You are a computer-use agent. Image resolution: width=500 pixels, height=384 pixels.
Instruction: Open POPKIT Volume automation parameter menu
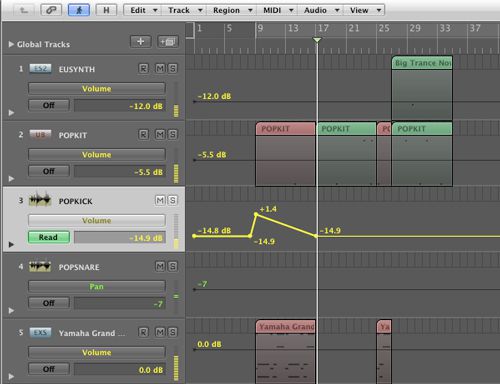pyautogui.click(x=97, y=155)
